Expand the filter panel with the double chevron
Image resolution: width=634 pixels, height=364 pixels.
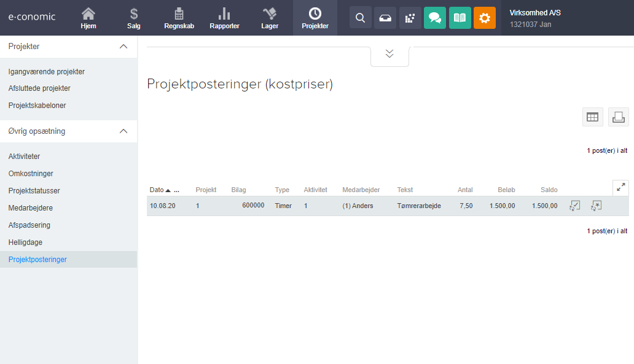pyautogui.click(x=389, y=53)
